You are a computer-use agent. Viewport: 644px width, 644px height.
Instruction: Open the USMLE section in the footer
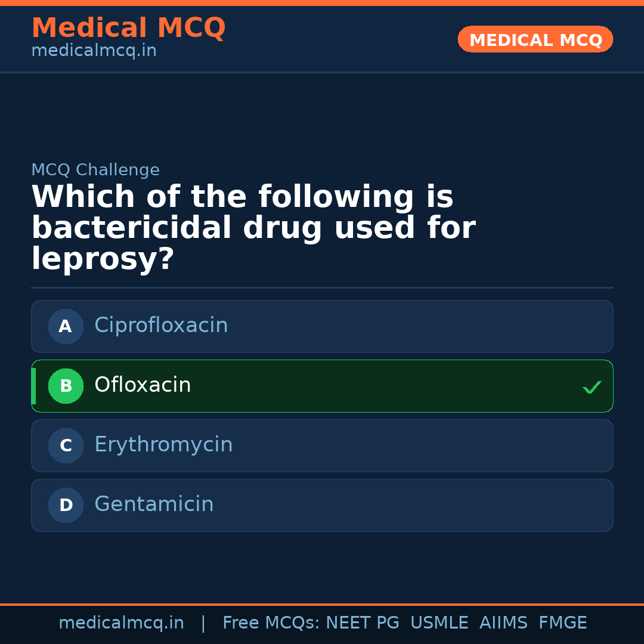point(439,623)
